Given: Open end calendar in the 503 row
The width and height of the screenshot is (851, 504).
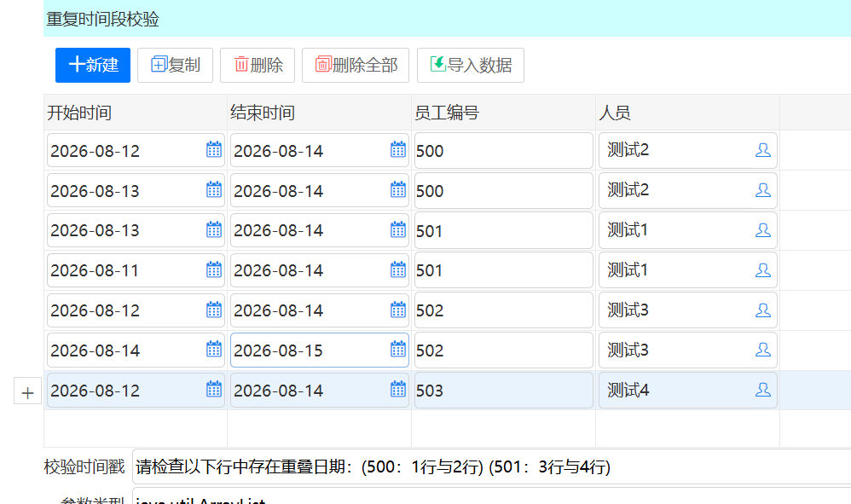Looking at the screenshot, I should pyautogui.click(x=398, y=390).
